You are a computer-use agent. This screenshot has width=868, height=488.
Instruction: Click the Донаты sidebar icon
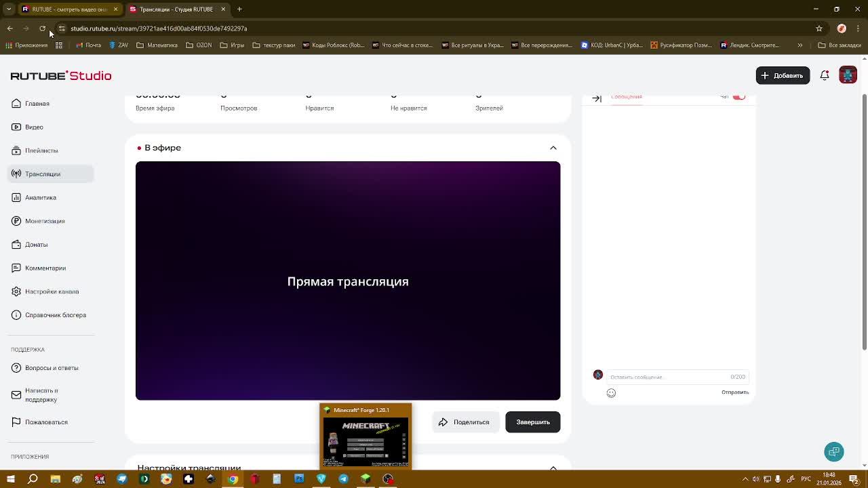pos(16,245)
